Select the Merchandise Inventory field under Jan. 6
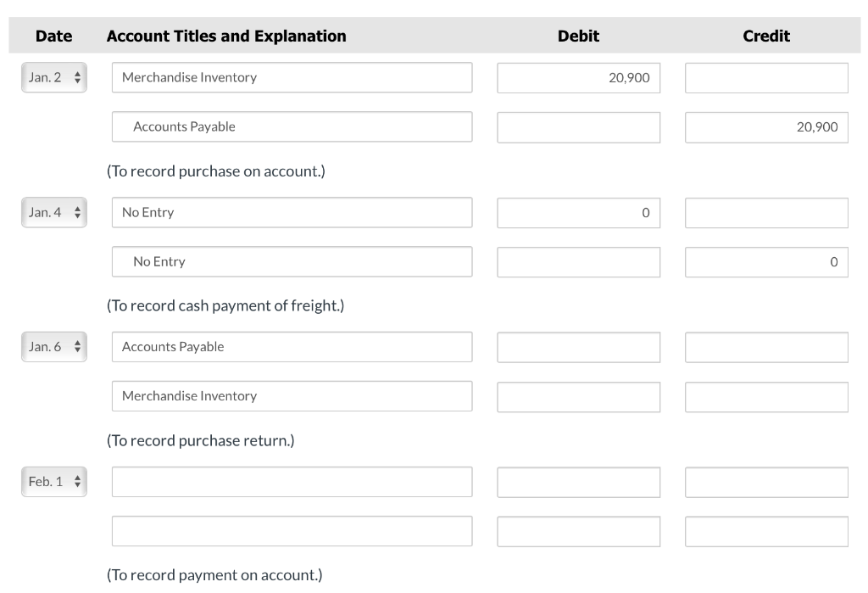The height and width of the screenshot is (593, 868). coord(292,395)
